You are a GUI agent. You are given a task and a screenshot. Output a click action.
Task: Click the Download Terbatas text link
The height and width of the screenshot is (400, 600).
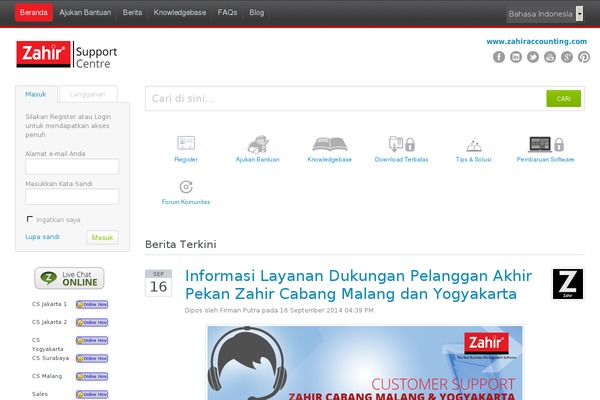pos(401,160)
